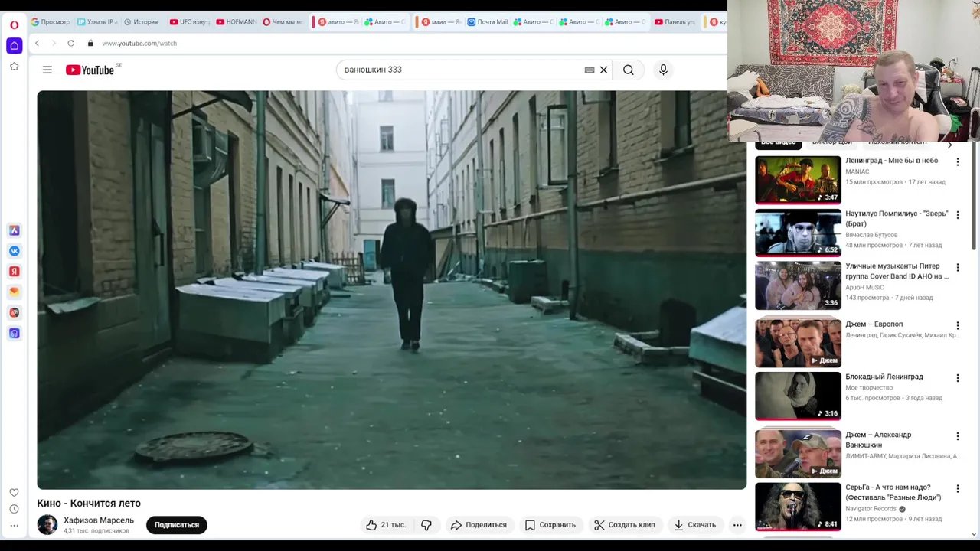Switch to the маил Yandex tab
The width and height of the screenshot is (980, 551).
click(x=440, y=21)
